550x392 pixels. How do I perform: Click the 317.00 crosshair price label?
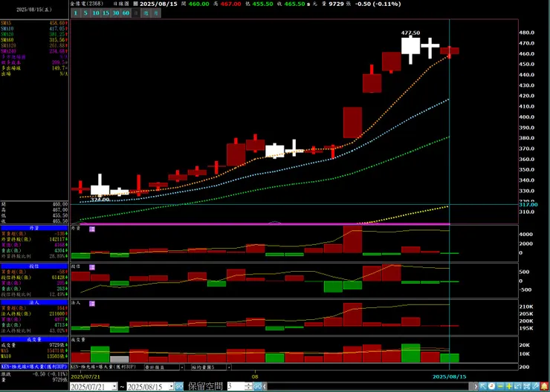tap(528, 204)
